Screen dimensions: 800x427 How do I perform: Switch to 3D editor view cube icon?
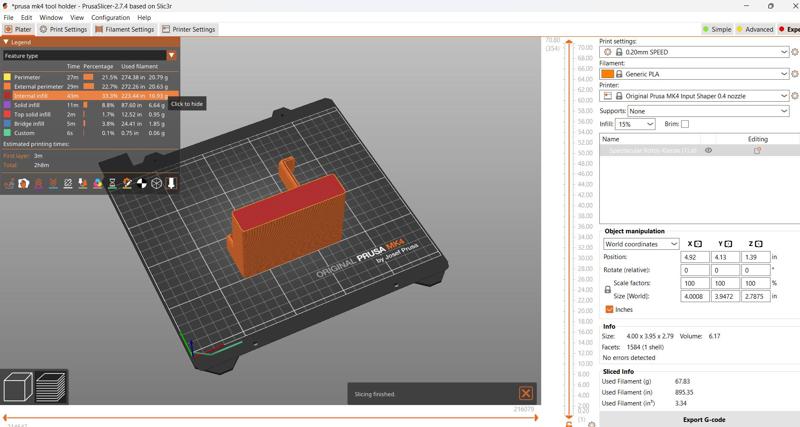coord(18,386)
